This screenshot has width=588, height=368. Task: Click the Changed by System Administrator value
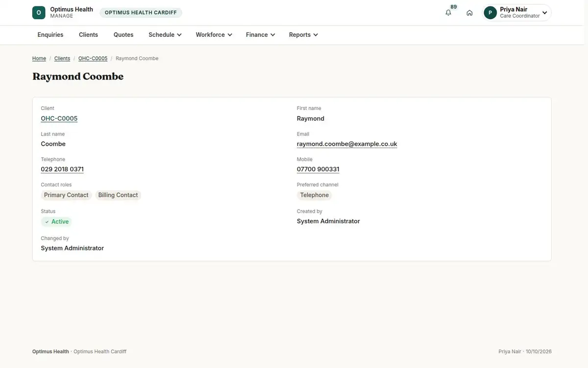[73, 248]
